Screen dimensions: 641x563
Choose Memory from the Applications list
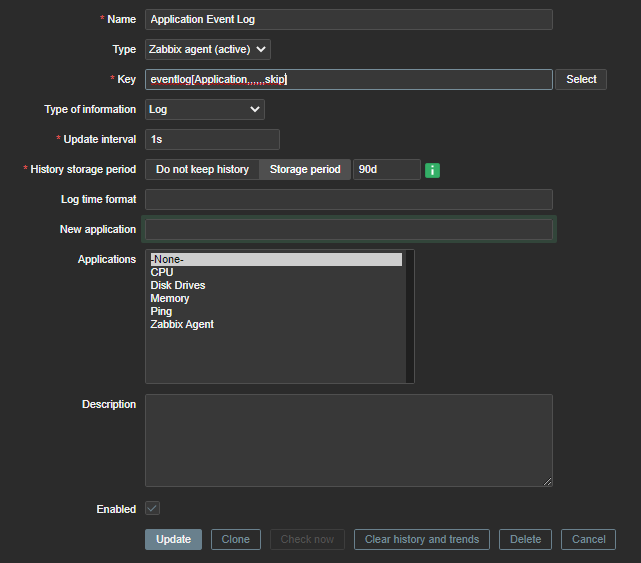(x=169, y=298)
